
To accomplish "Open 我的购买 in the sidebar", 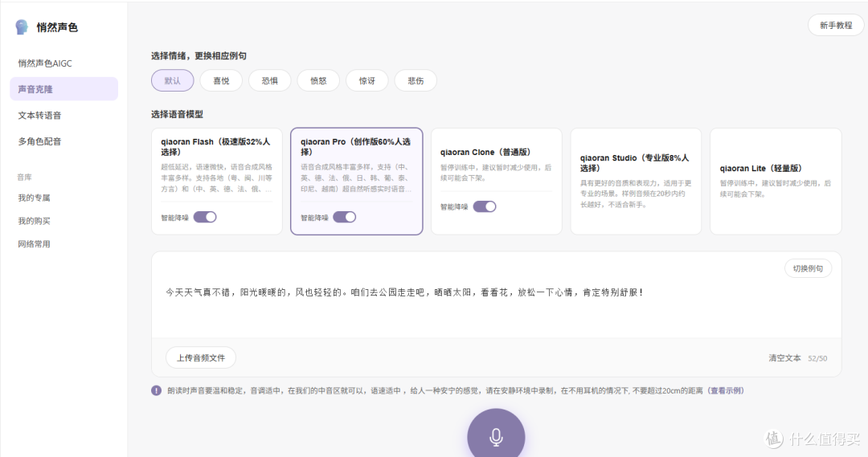I will point(34,221).
